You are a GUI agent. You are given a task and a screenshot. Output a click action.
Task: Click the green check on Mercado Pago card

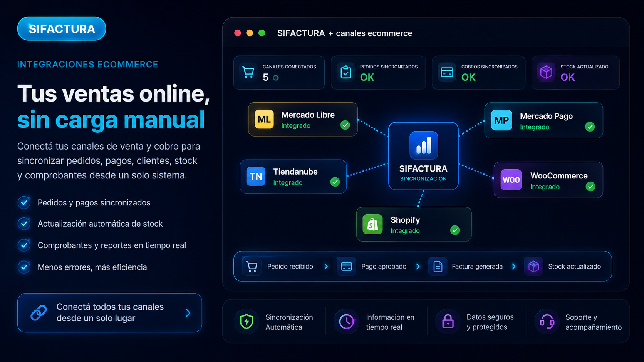click(590, 127)
